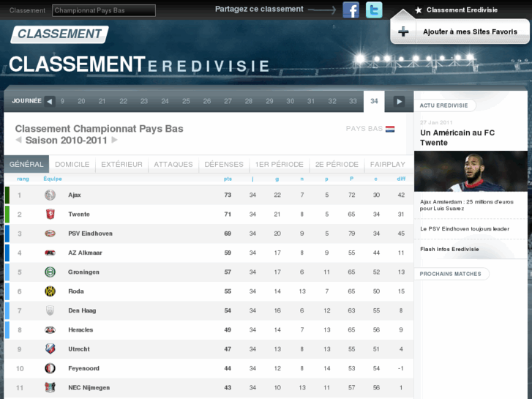Click PSV Eindhoven goal difference 45

pyautogui.click(x=401, y=234)
